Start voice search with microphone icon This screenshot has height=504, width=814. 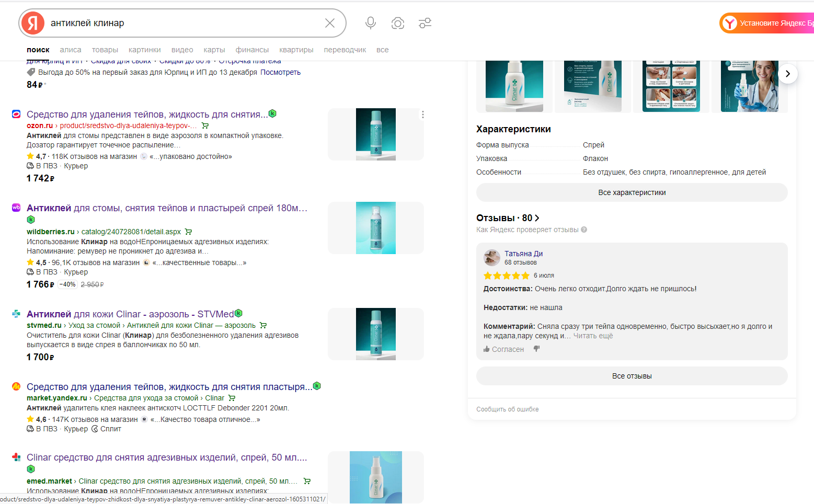tap(371, 23)
